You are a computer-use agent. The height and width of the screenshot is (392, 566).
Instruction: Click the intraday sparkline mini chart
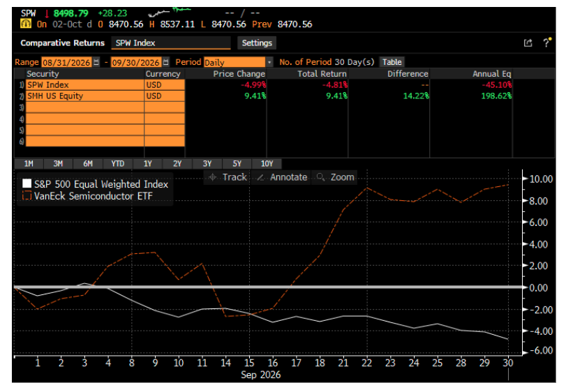click(x=170, y=12)
